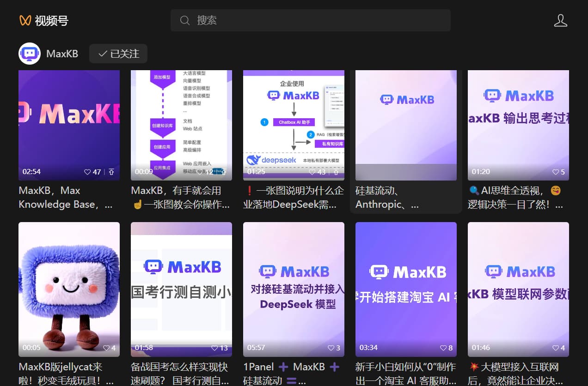The image size is (588, 386).
Task: Click the 视频号 logo icon
Action: click(x=25, y=20)
